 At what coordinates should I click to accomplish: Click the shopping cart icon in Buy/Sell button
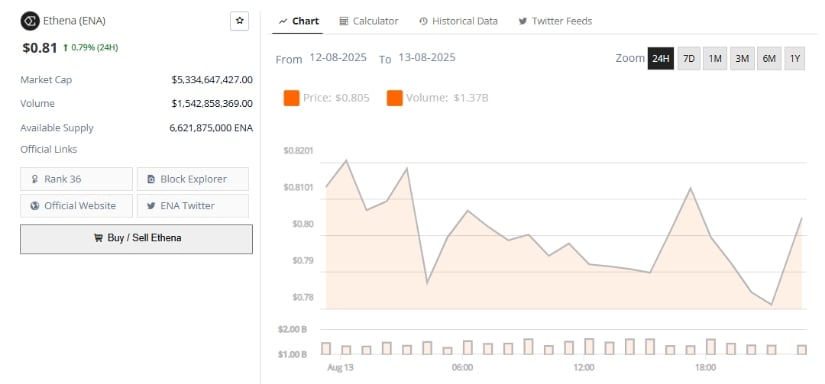[98, 238]
